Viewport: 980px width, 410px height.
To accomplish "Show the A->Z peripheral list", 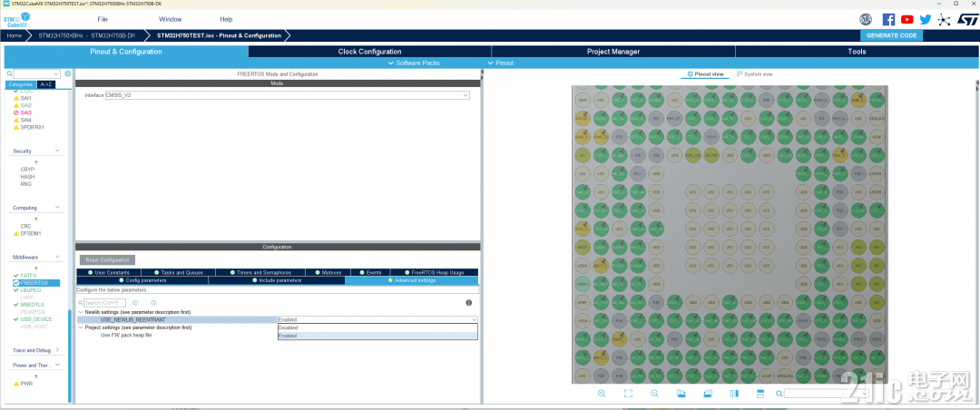I will click(x=45, y=84).
